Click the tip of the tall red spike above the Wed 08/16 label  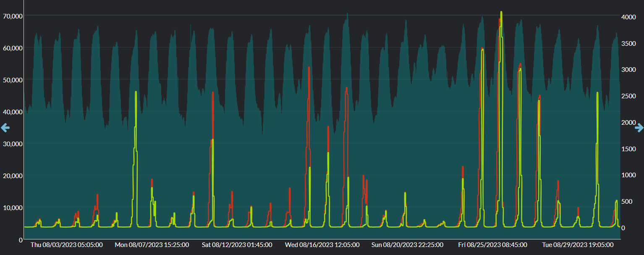[309, 67]
